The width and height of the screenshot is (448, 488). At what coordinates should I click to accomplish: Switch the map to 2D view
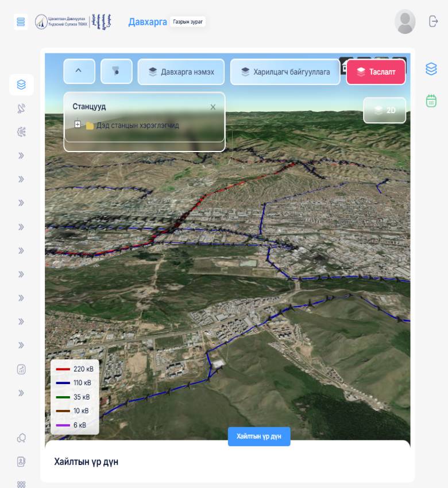385,110
